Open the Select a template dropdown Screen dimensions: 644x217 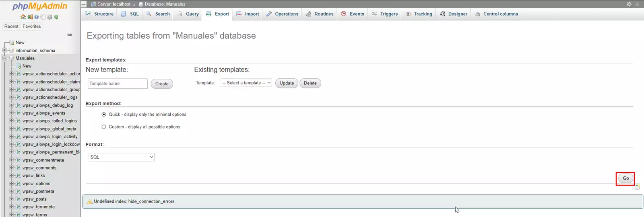click(246, 83)
